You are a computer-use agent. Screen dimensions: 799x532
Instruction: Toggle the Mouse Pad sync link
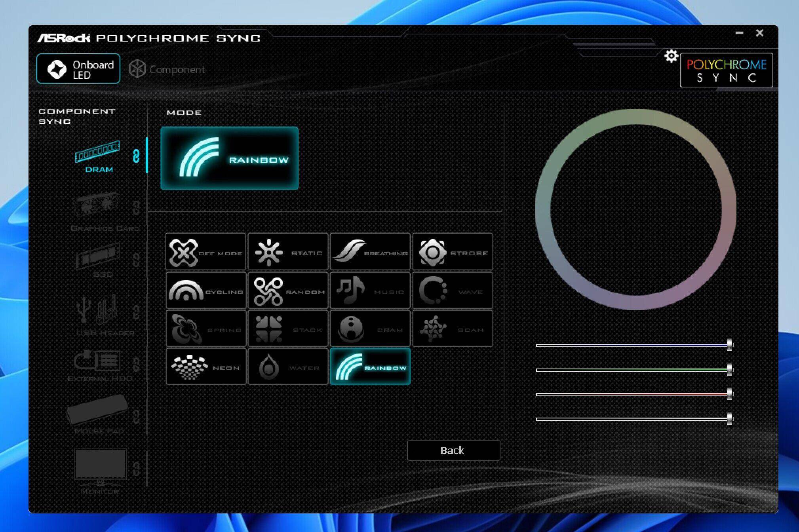[x=136, y=416]
